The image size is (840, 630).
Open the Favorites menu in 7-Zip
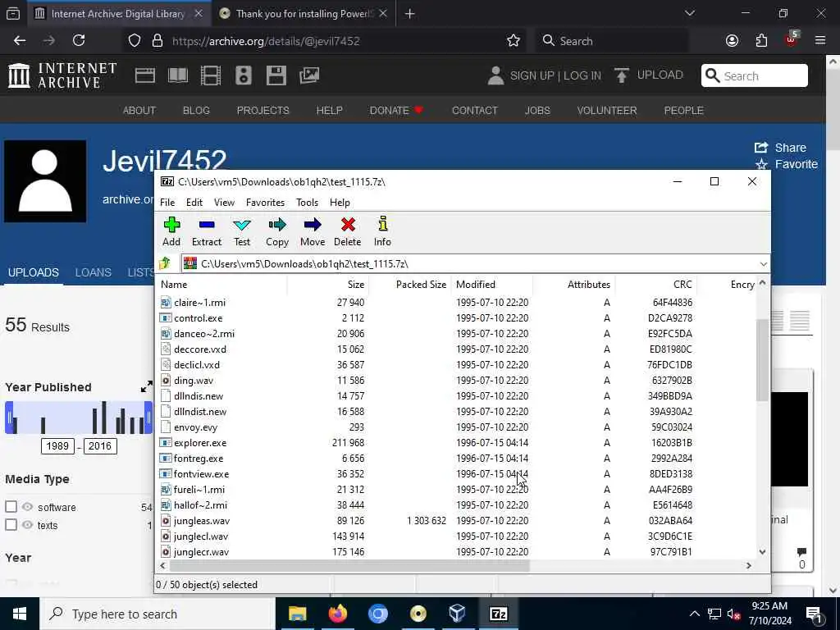(265, 202)
